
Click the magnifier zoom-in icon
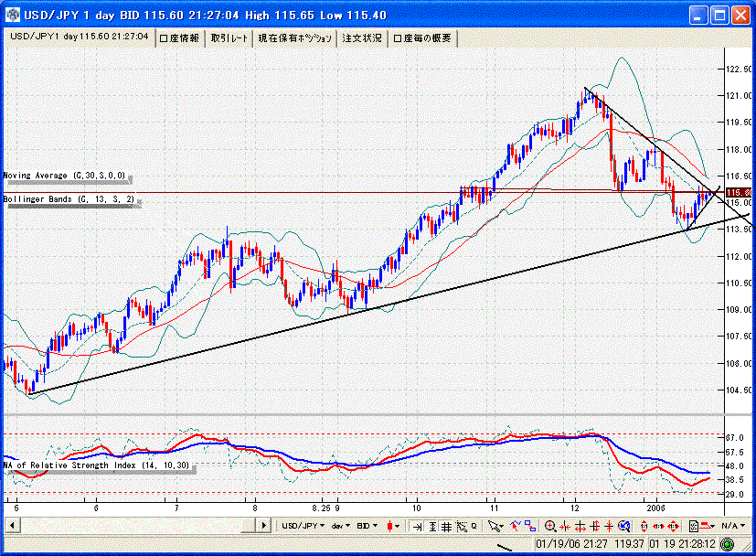[550, 526]
